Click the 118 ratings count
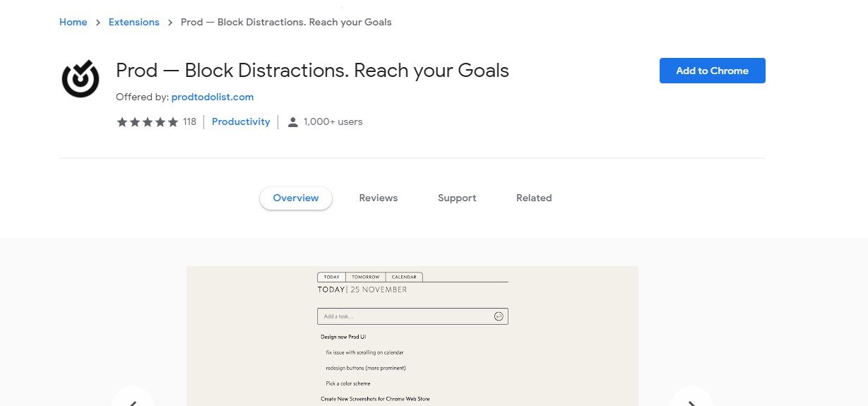This screenshot has width=868, height=406. (x=189, y=121)
